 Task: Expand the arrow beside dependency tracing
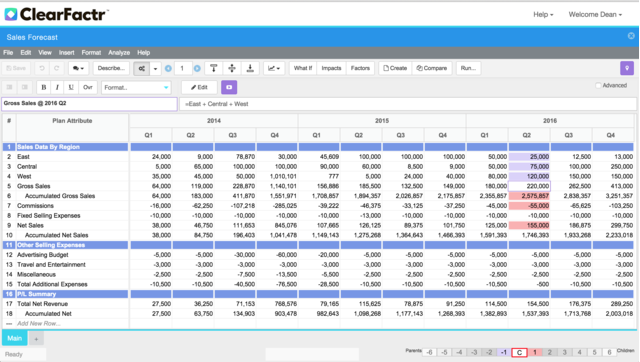point(156,69)
